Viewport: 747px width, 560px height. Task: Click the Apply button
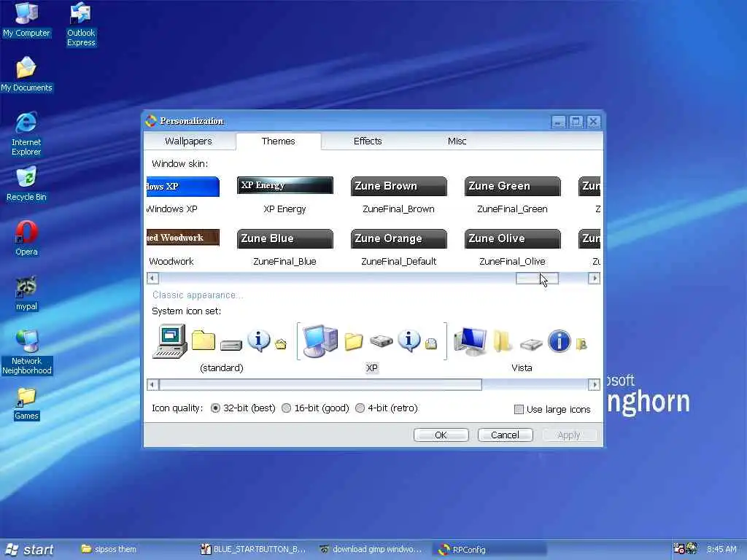pyautogui.click(x=569, y=435)
